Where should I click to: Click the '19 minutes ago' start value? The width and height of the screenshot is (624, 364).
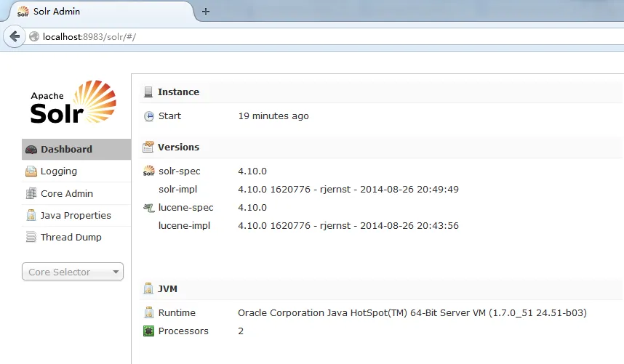tap(273, 116)
